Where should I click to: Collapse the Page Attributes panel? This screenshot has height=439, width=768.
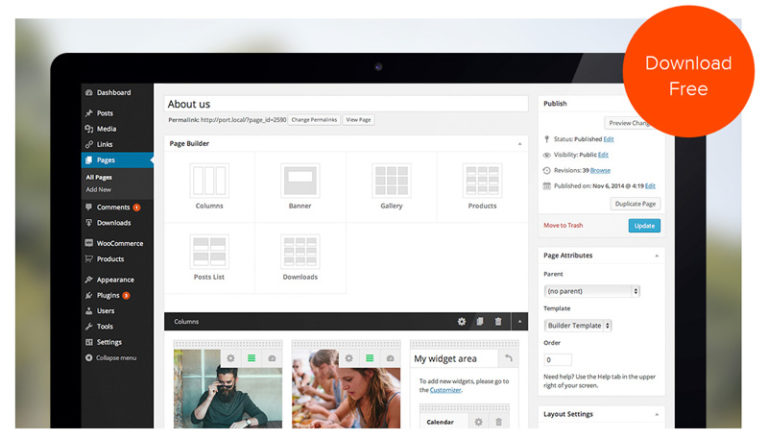[x=656, y=255]
